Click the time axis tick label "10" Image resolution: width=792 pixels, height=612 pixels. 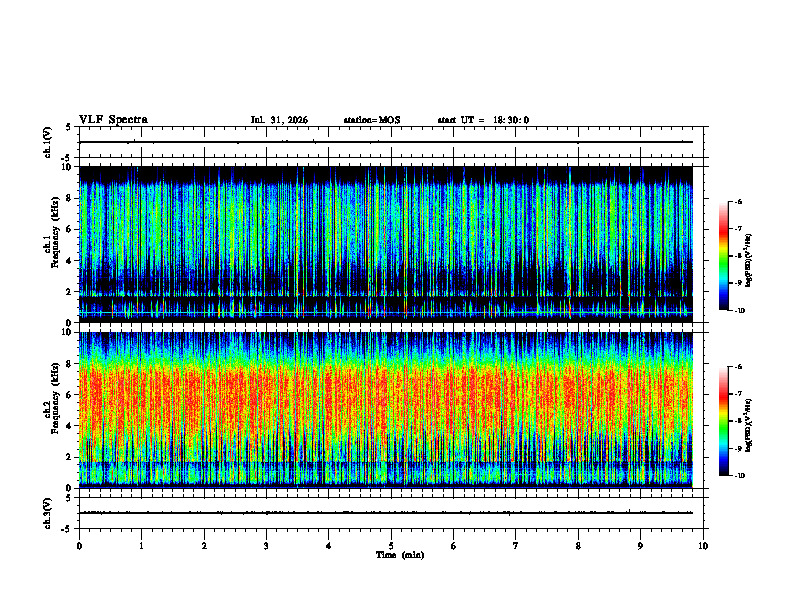[x=703, y=546]
